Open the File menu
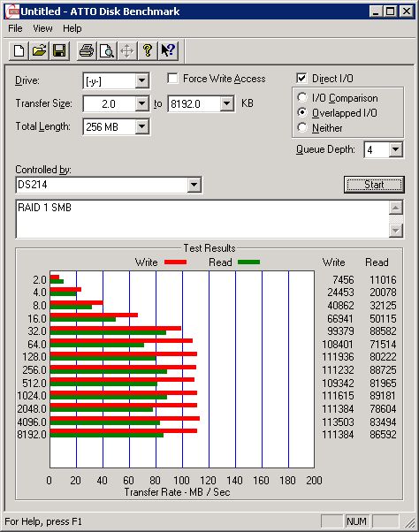 tap(15, 28)
